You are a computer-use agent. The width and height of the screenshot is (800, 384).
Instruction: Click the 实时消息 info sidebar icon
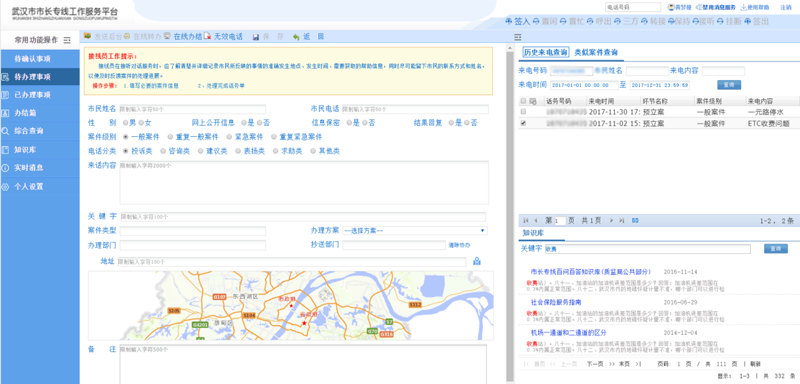(5, 168)
